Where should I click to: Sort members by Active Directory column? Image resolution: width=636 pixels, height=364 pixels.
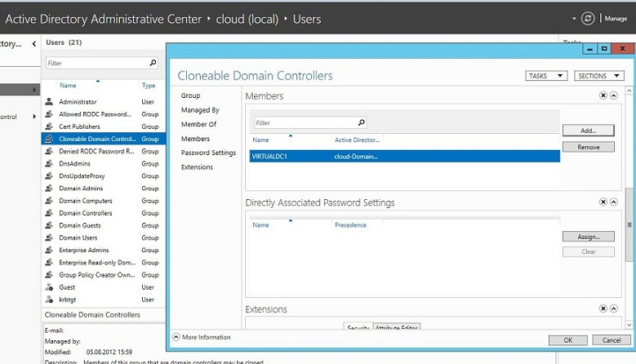[x=357, y=140]
